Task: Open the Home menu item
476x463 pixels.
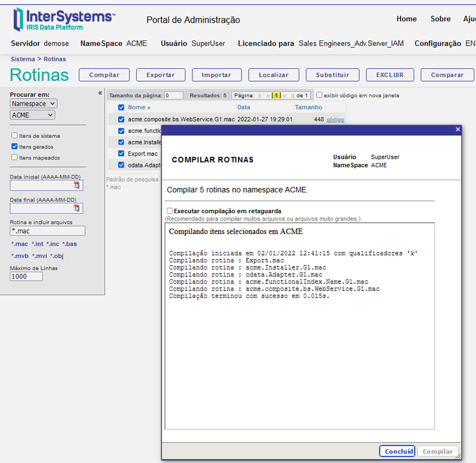Action: [x=406, y=19]
